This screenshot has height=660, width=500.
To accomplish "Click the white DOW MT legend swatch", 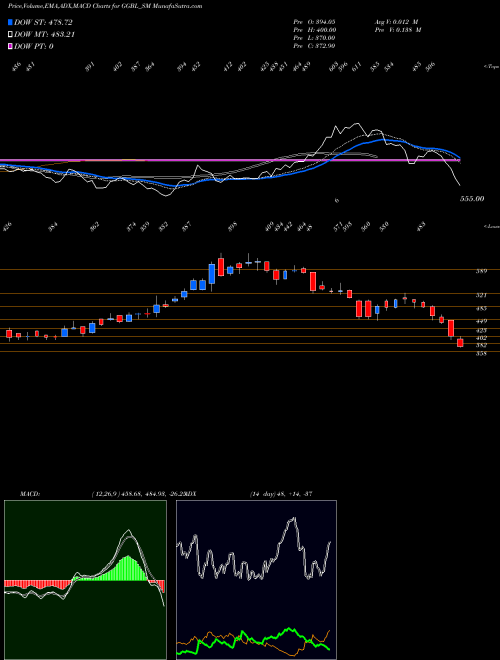I will pyautogui.click(x=11, y=35).
